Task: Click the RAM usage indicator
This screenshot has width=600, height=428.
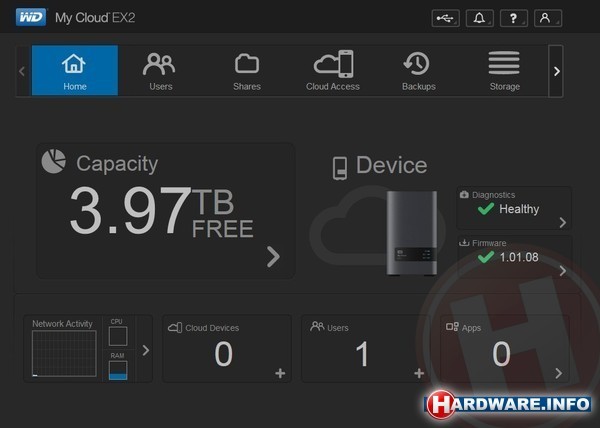Action: [x=118, y=370]
